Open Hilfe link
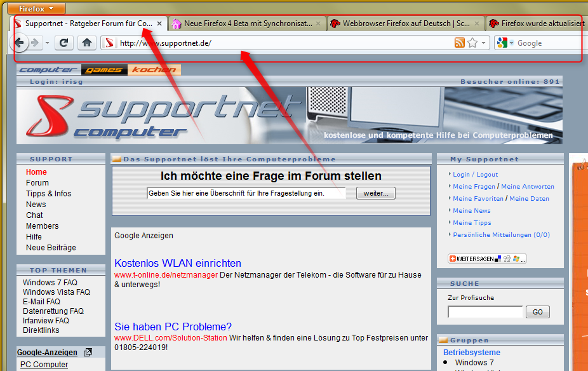588x371 pixels. tap(34, 237)
